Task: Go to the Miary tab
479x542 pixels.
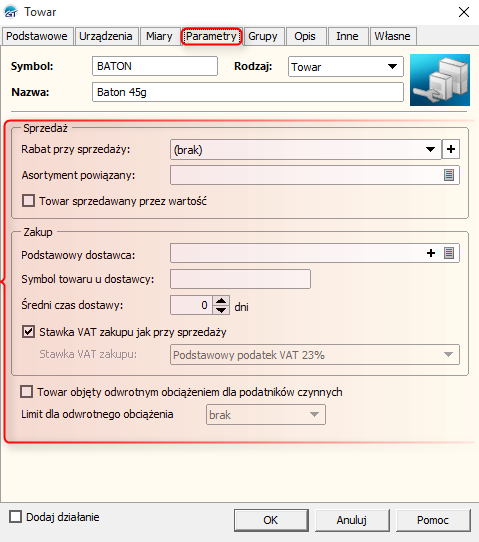Action: pos(159,36)
